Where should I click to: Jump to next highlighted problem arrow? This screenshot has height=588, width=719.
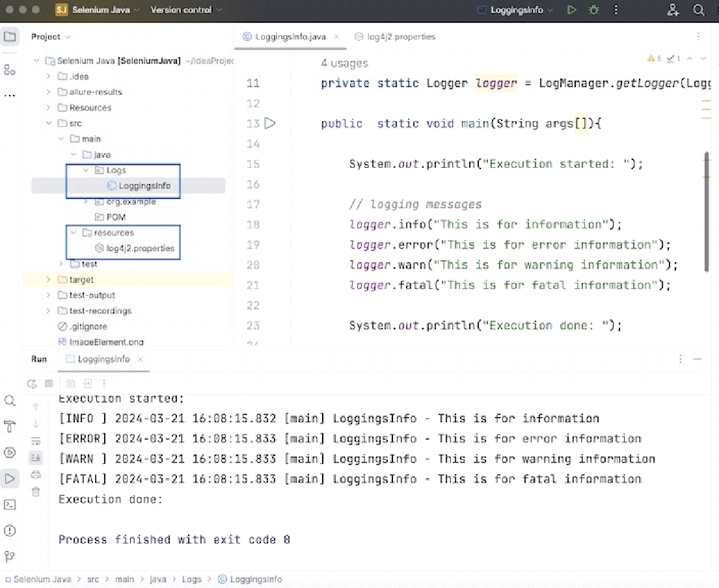pyautogui.click(x=703, y=59)
